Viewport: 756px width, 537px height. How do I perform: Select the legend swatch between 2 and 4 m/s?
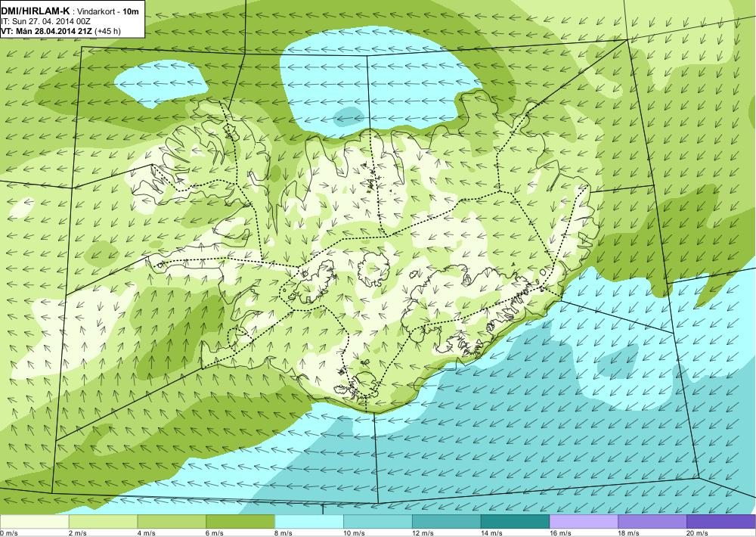coord(103,522)
